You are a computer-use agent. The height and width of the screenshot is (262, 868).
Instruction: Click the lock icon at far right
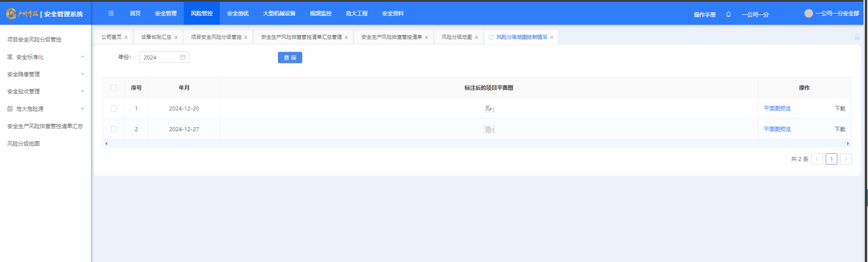pos(857,37)
